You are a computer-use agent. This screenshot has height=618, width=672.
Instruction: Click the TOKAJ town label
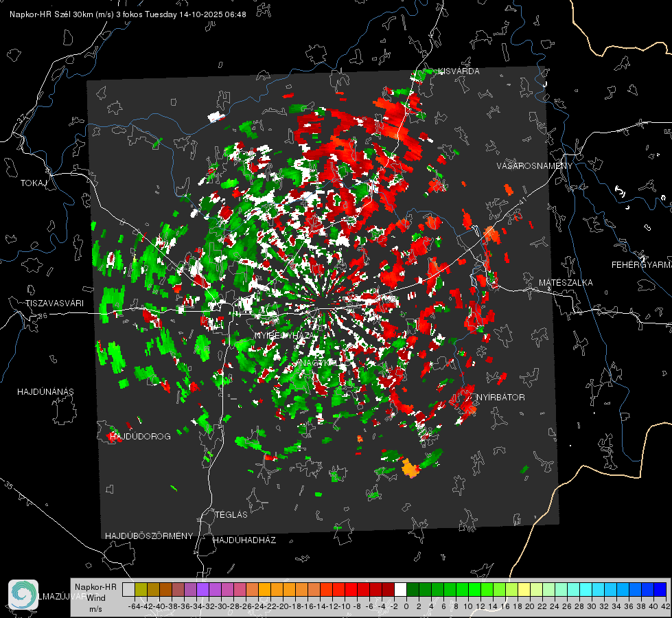click(34, 183)
